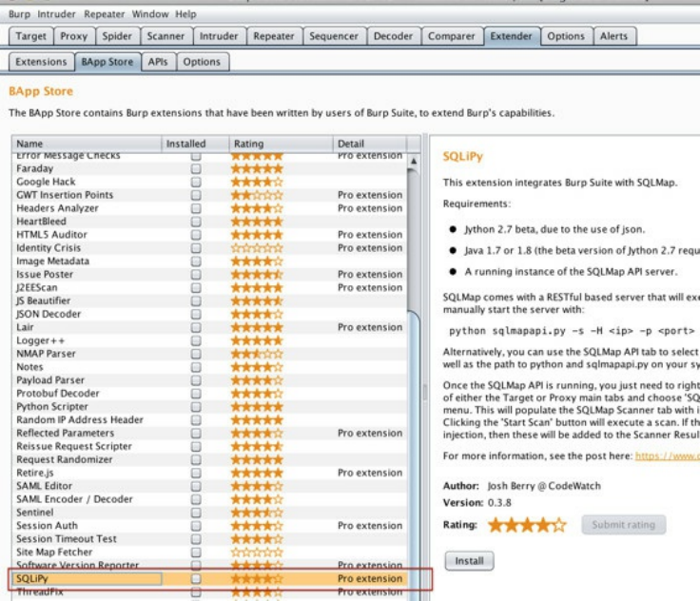Sort list by Installed column header
This screenshot has width=700, height=601.
[x=195, y=144]
